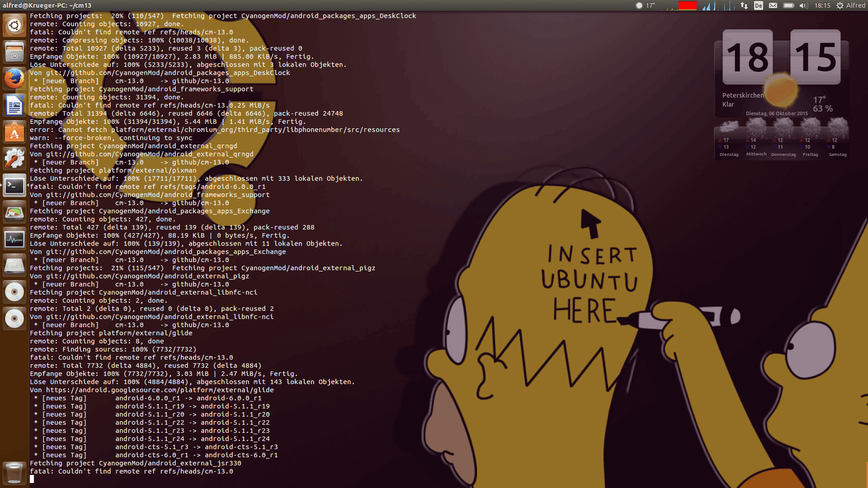Click 'Von https://android.googlesource.com/platform/external/glide' line
Viewport: 868px width, 488px height.
coord(152,390)
